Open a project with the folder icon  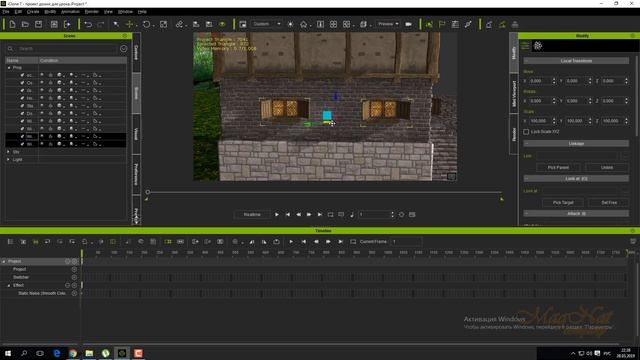click(25, 24)
